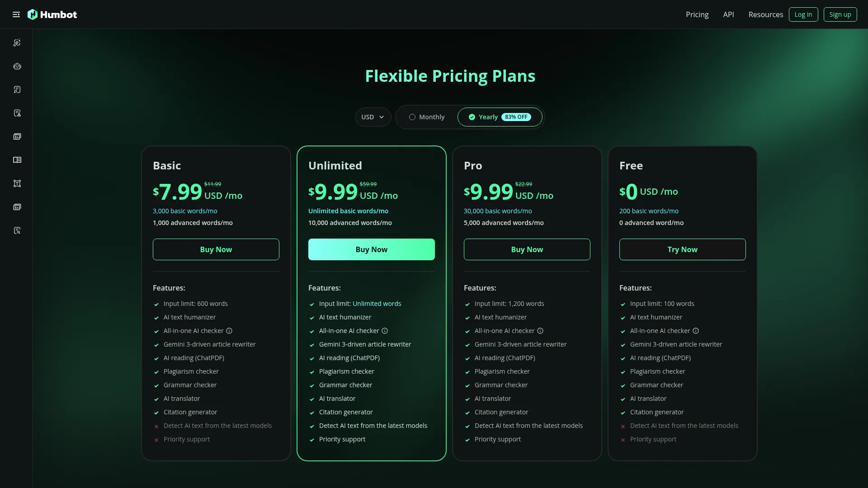
Task: Click the article rewriter 'T' sidebar icon
Action: (x=17, y=183)
